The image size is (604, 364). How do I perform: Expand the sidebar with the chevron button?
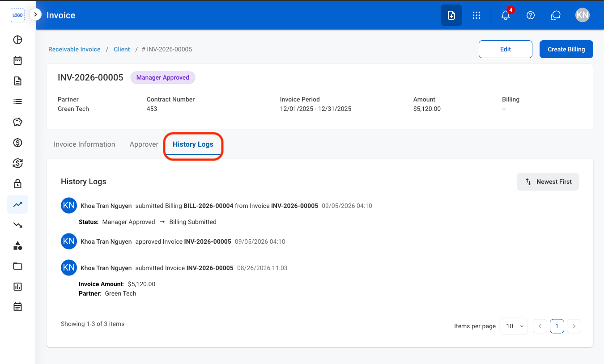coord(35,14)
